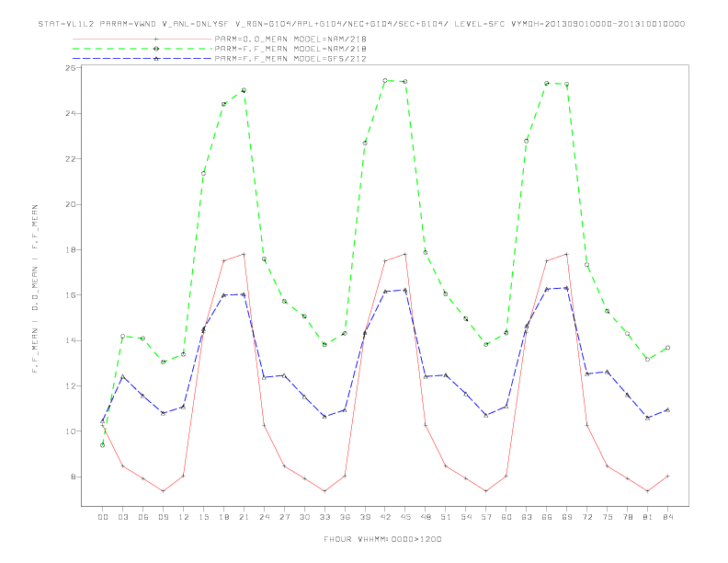Screen dimensions: 728x563
Task: Click x-axis forecast hour label 75
Action: (608, 517)
